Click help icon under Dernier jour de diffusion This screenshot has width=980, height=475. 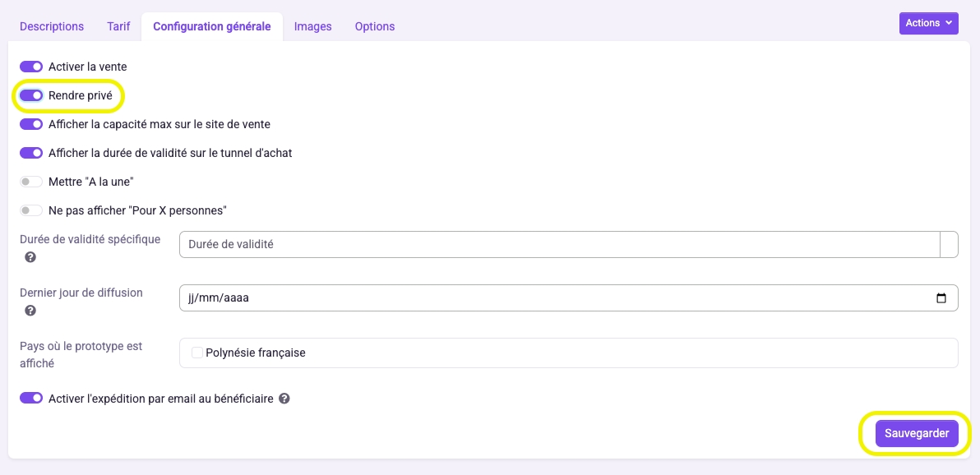coord(30,311)
